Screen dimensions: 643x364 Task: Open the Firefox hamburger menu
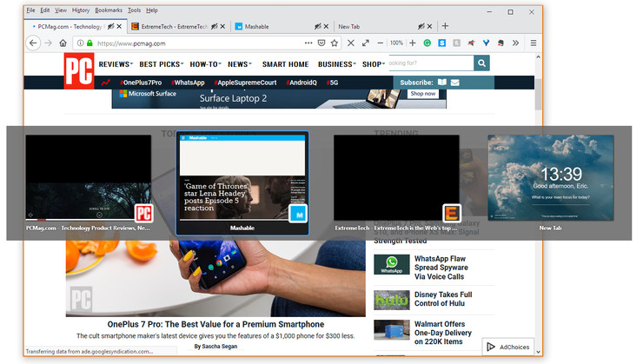(534, 43)
